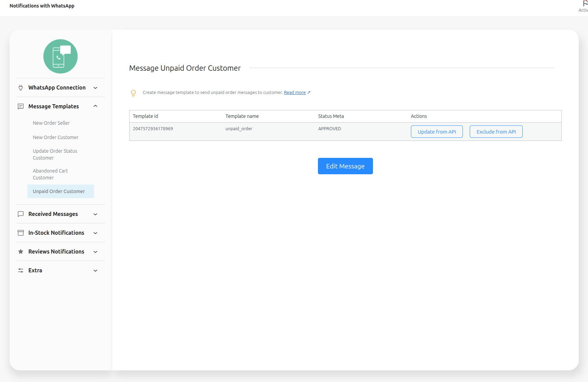Image resolution: width=588 pixels, height=382 pixels.
Task: Follow the Read more link
Action: click(x=295, y=93)
